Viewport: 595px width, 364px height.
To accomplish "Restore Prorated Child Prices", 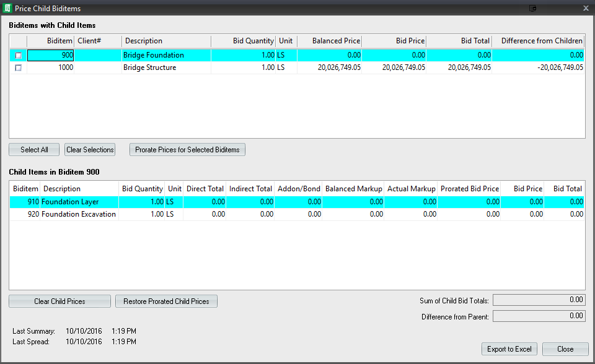I will click(x=166, y=301).
